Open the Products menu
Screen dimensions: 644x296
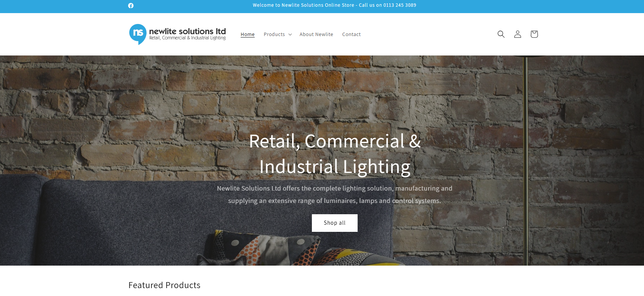coord(278,35)
